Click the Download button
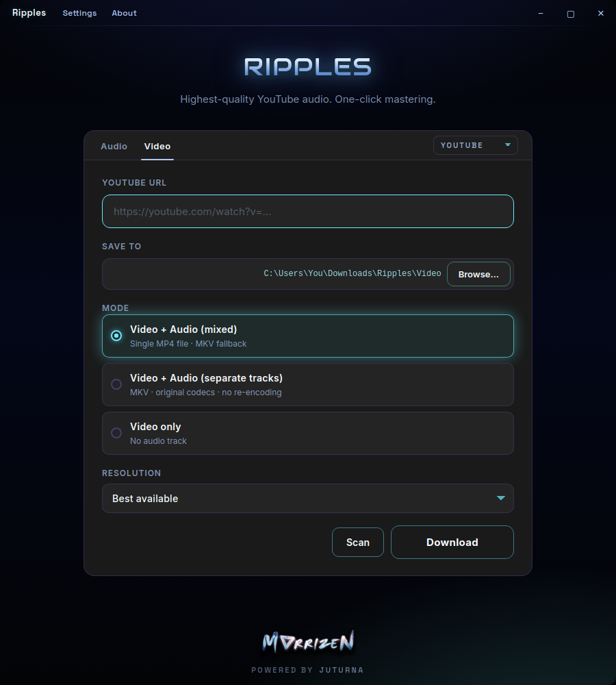 pyautogui.click(x=452, y=542)
